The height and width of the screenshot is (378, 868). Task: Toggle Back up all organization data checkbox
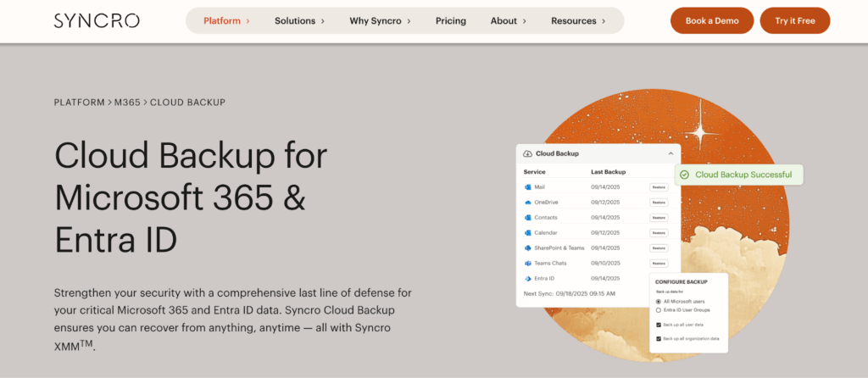click(x=659, y=339)
